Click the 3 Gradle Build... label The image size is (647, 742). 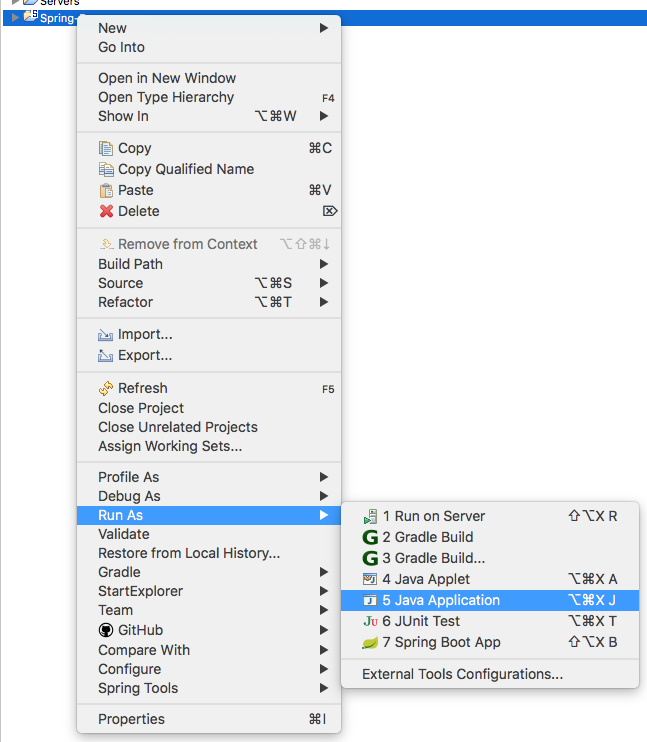434,558
